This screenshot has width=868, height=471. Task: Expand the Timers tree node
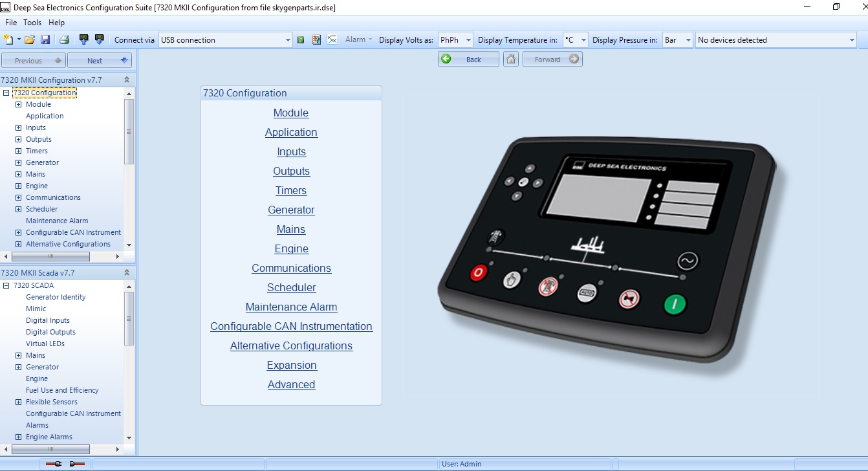click(x=19, y=151)
